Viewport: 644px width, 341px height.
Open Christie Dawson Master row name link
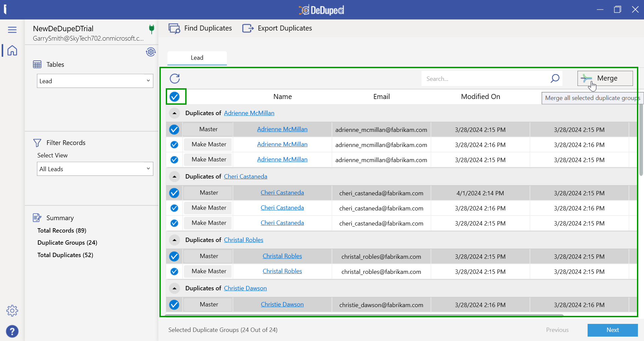coord(282,304)
